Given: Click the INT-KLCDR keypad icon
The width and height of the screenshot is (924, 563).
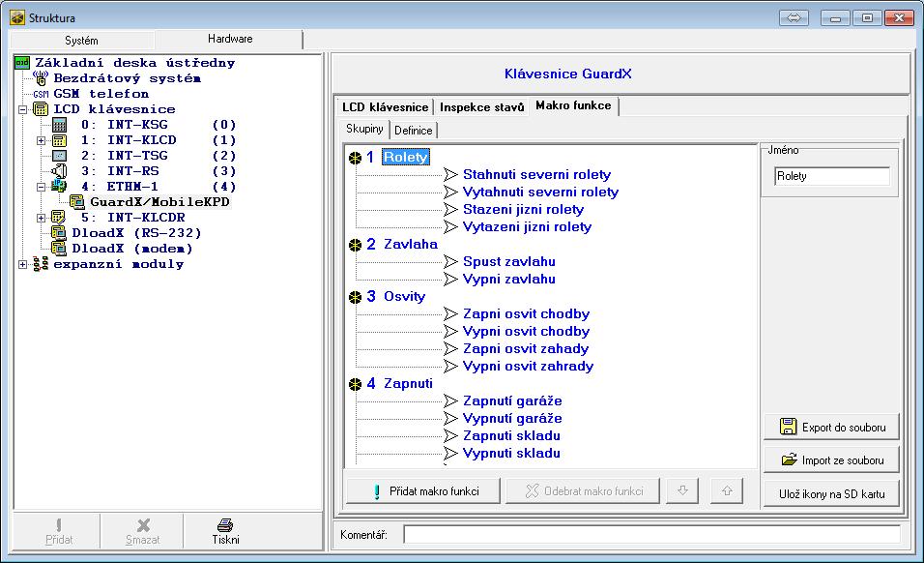Looking at the screenshot, I should click(x=59, y=218).
